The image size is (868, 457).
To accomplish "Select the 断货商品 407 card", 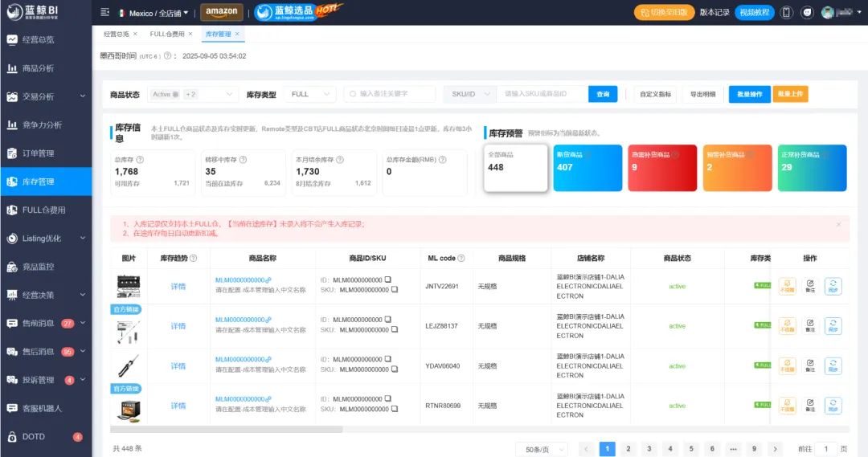I will pyautogui.click(x=588, y=168).
